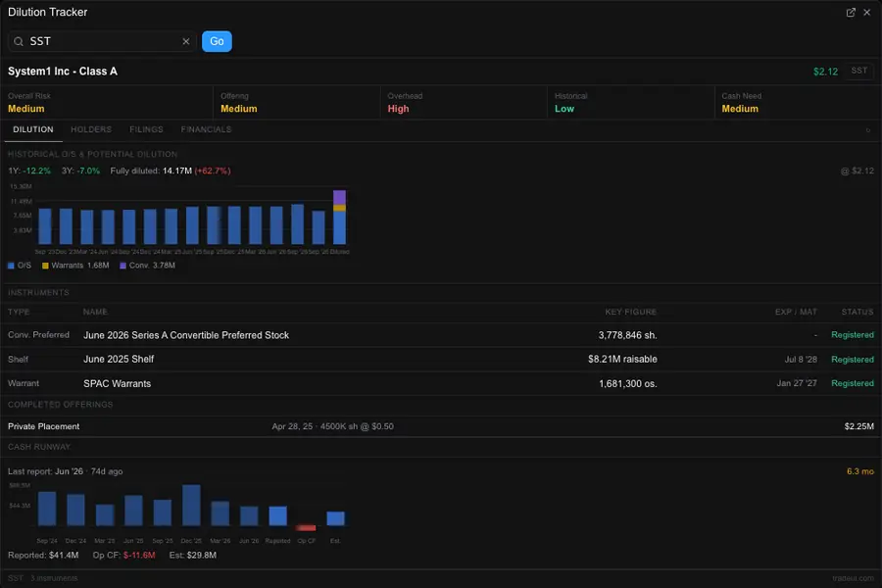The height and width of the screenshot is (588, 882).
Task: Focus the SST ticker search input
Action: (104, 41)
